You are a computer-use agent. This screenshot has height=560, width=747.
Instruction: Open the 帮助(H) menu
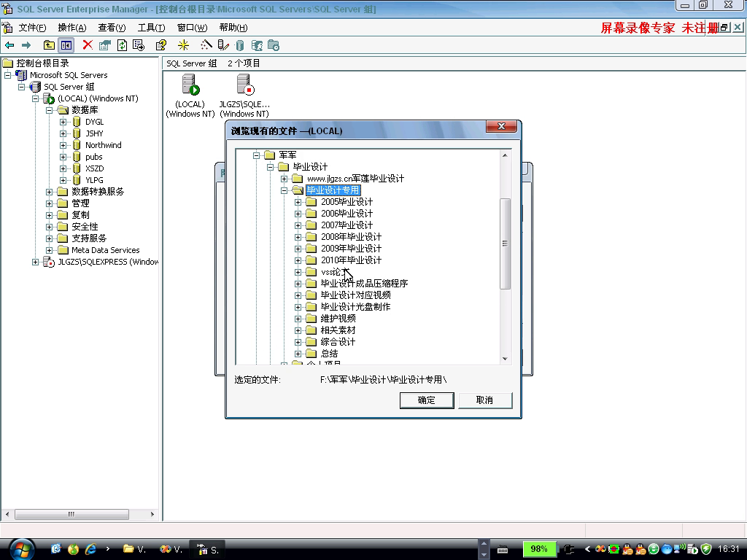[233, 28]
